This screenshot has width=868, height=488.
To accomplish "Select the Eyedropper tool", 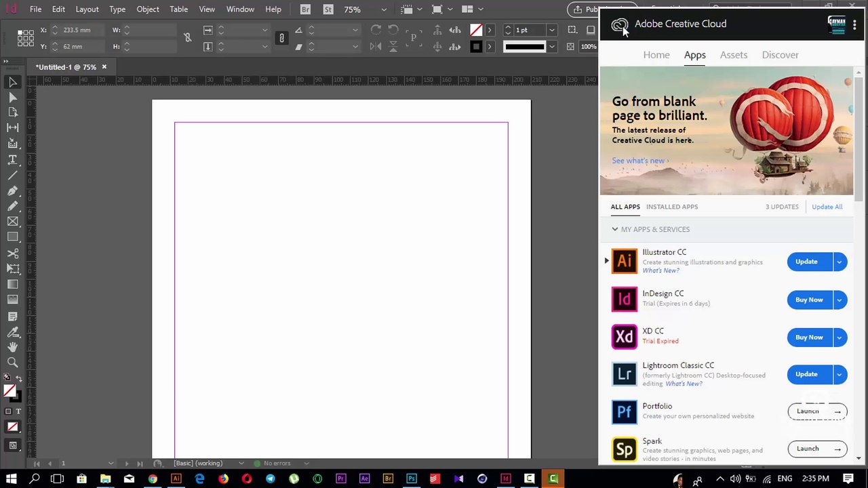I will (x=13, y=332).
